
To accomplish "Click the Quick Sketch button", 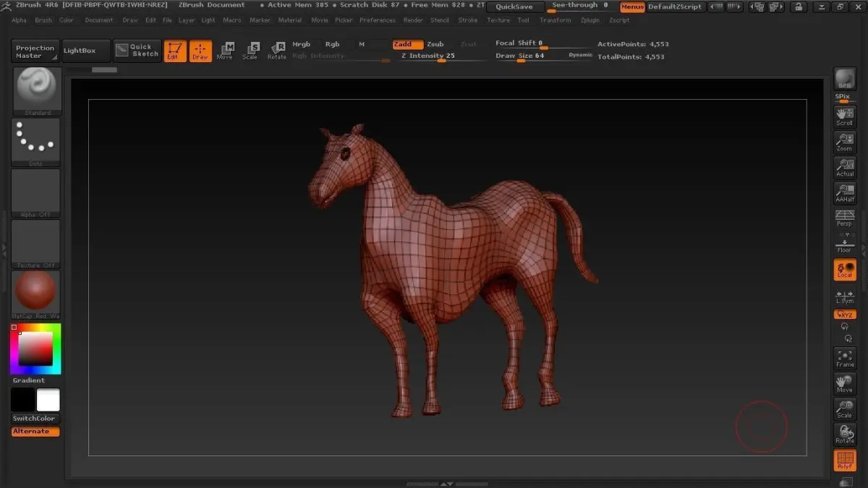I will (x=137, y=51).
